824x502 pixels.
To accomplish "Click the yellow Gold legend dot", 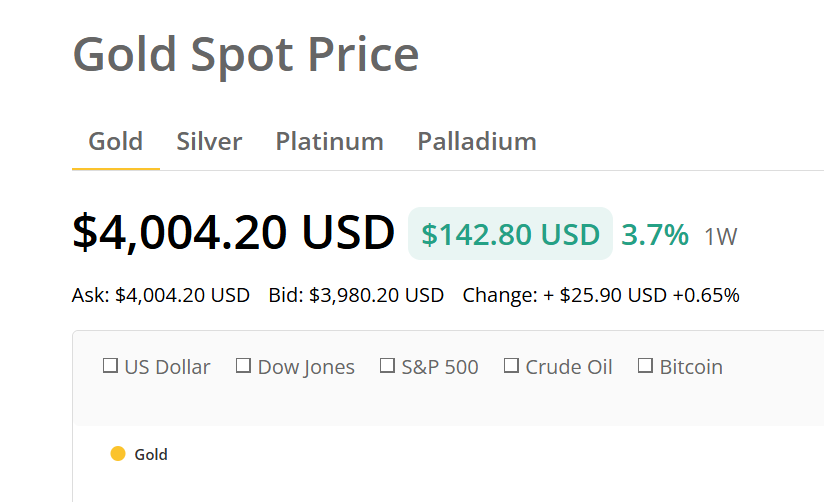I will coord(118,454).
